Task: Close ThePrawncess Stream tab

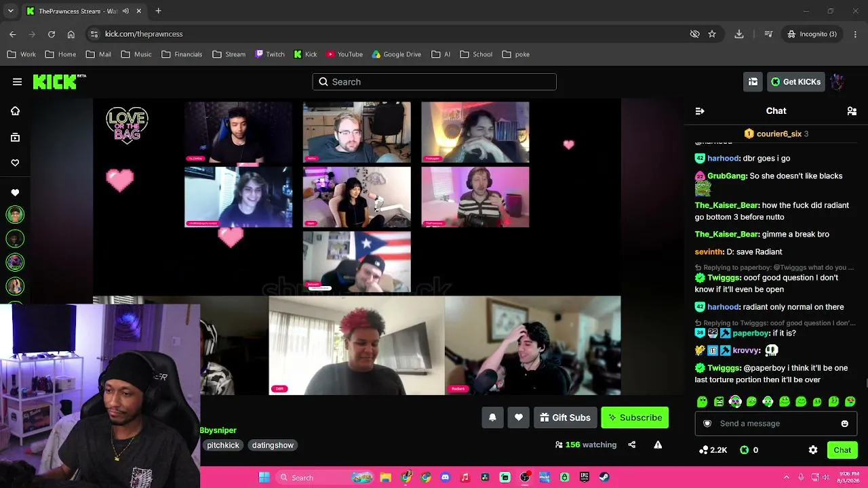Action: [138, 11]
